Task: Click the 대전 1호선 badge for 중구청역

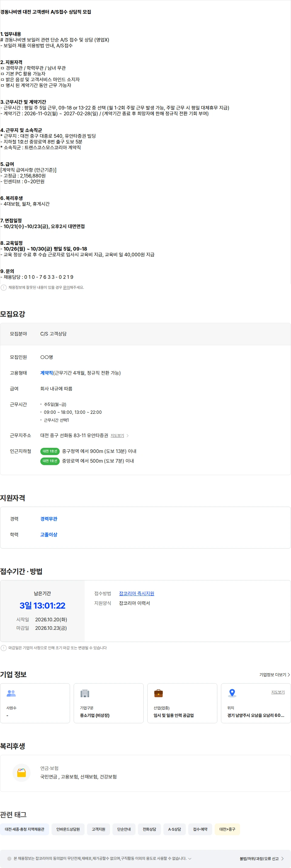Action: pyautogui.click(x=50, y=451)
